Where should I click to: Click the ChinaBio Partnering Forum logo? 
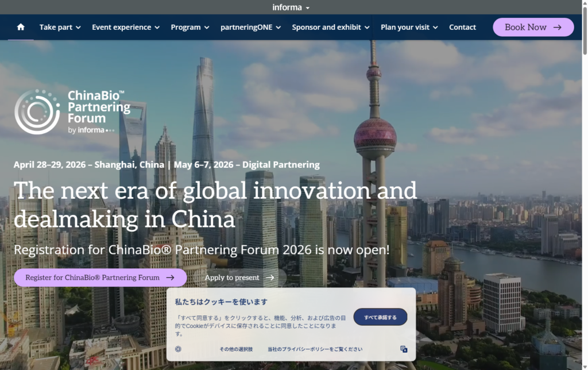point(72,111)
